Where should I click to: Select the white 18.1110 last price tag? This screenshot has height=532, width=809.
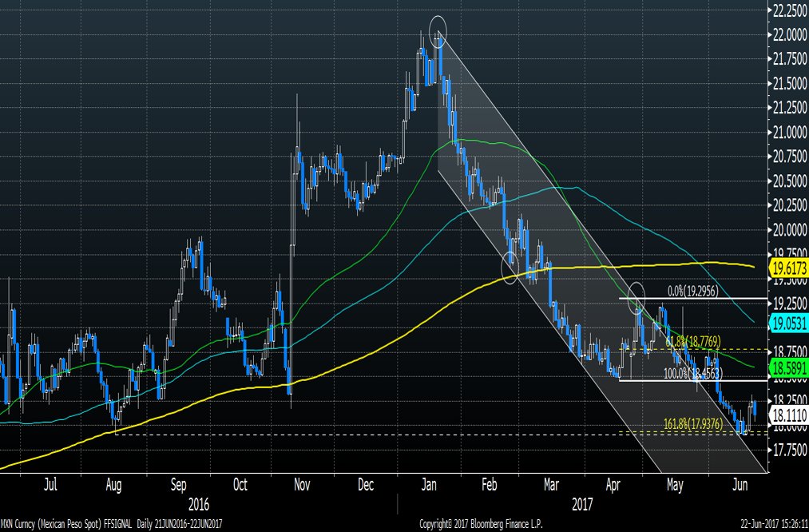[x=788, y=414]
